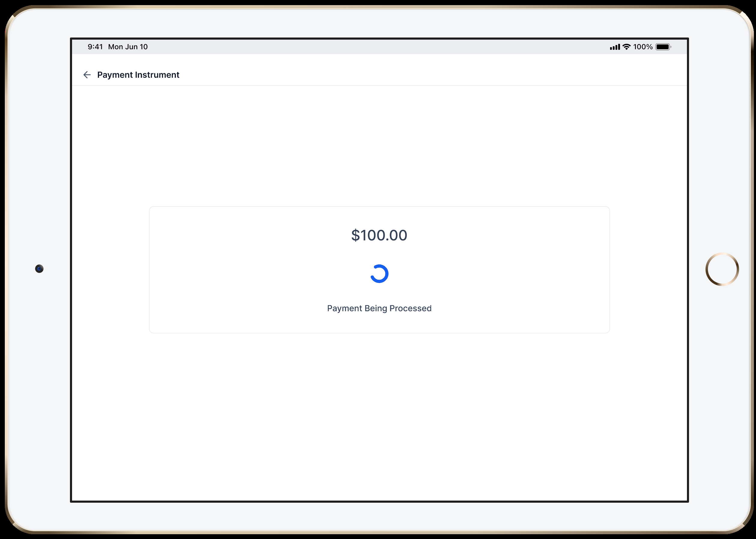This screenshot has width=756, height=539.
Task: Click the Payment Being Processed label
Action: (379, 308)
